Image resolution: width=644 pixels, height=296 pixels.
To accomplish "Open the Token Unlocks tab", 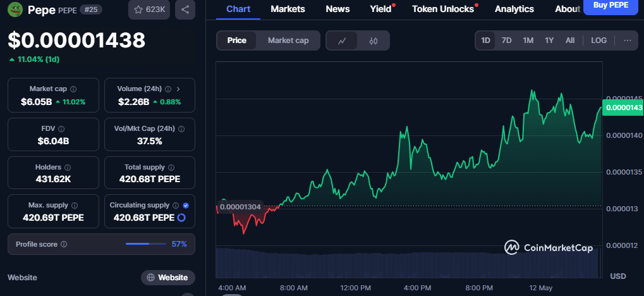I will click(x=443, y=9).
